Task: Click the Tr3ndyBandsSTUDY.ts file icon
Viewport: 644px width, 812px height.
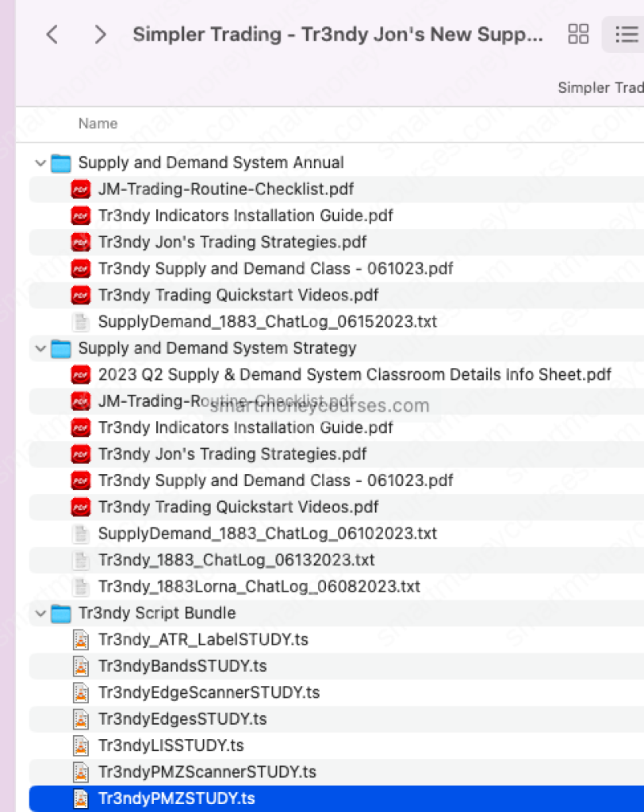Action: 80,666
